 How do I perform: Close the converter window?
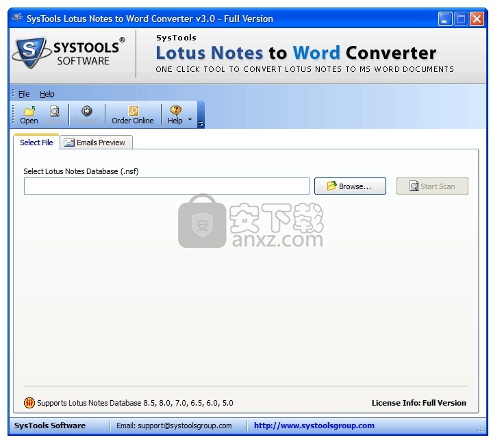[477, 18]
